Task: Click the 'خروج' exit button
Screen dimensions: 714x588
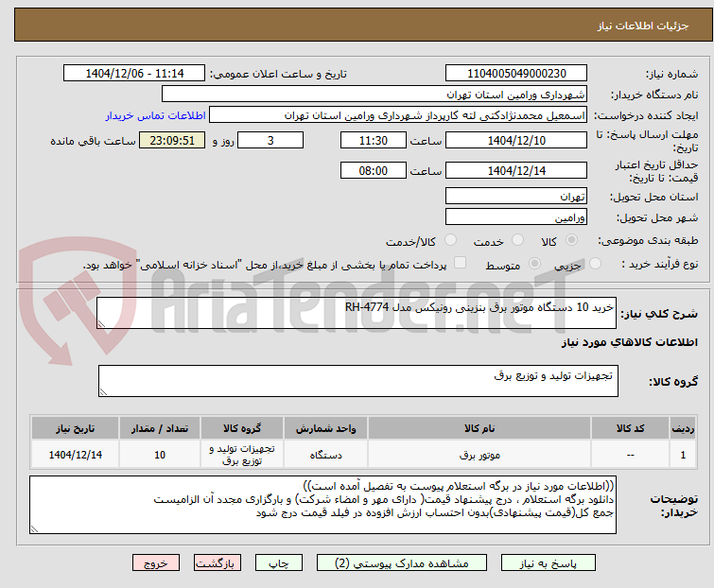Action: [156, 563]
